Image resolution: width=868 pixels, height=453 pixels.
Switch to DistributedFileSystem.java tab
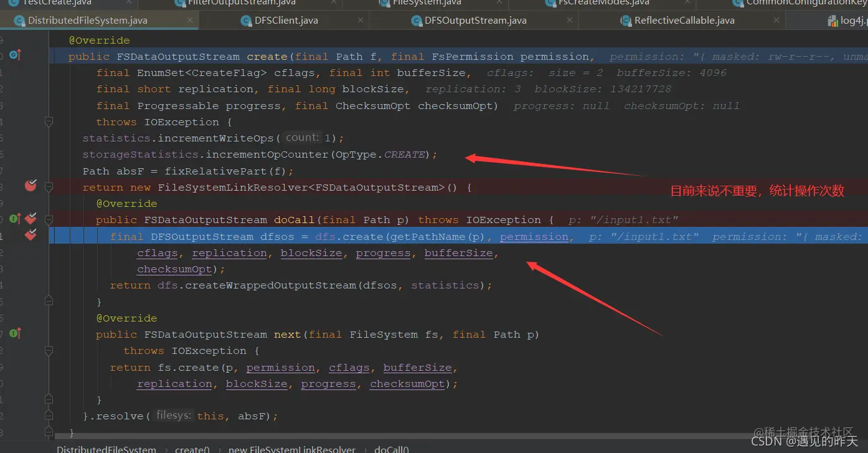point(100,21)
